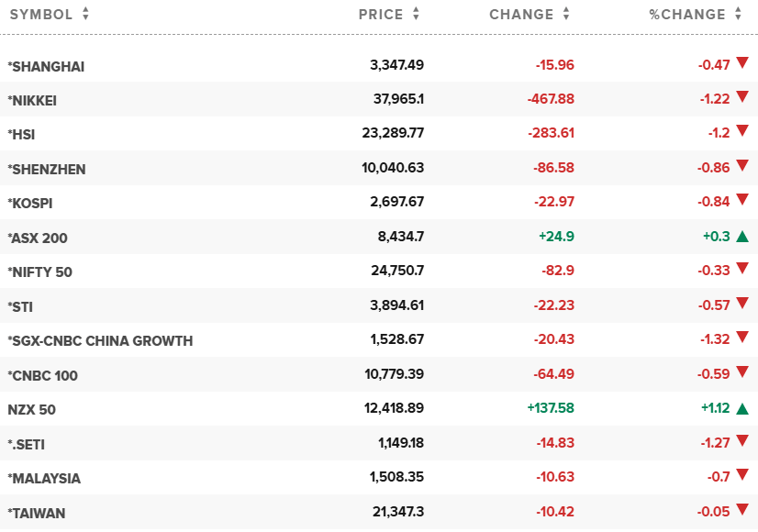Open the *SHANGHAI index quote

[46, 66]
